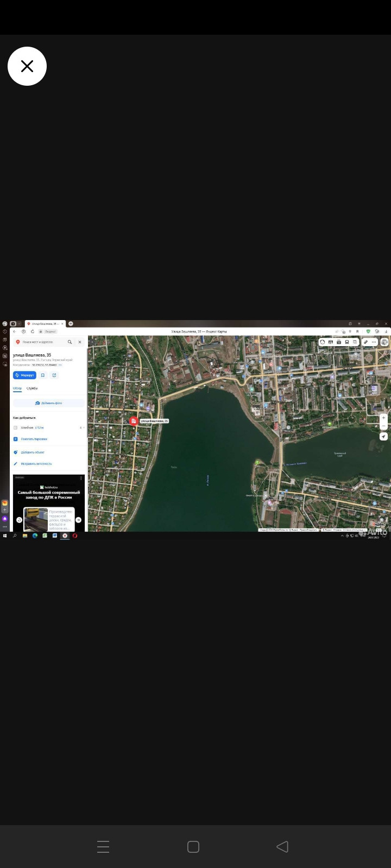Switch to the Службы tab
Viewport: 391px width, 868px height.
(32, 388)
